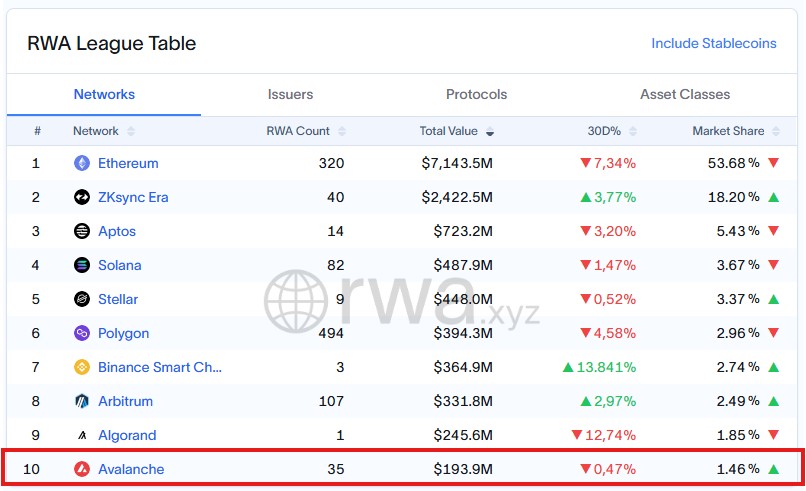Open the Binance Smart Ch... link
The width and height of the screenshot is (806, 491).
[160, 367]
